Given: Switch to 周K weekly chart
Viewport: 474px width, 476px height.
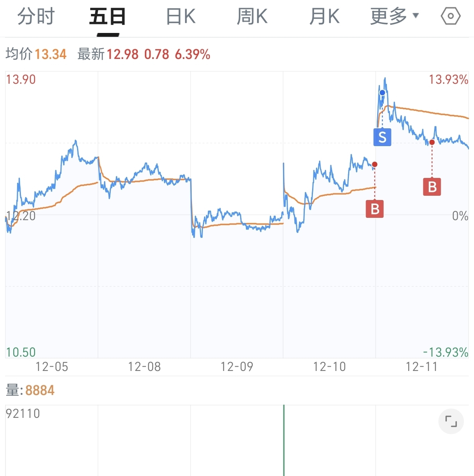Looking at the screenshot, I should (x=252, y=16).
